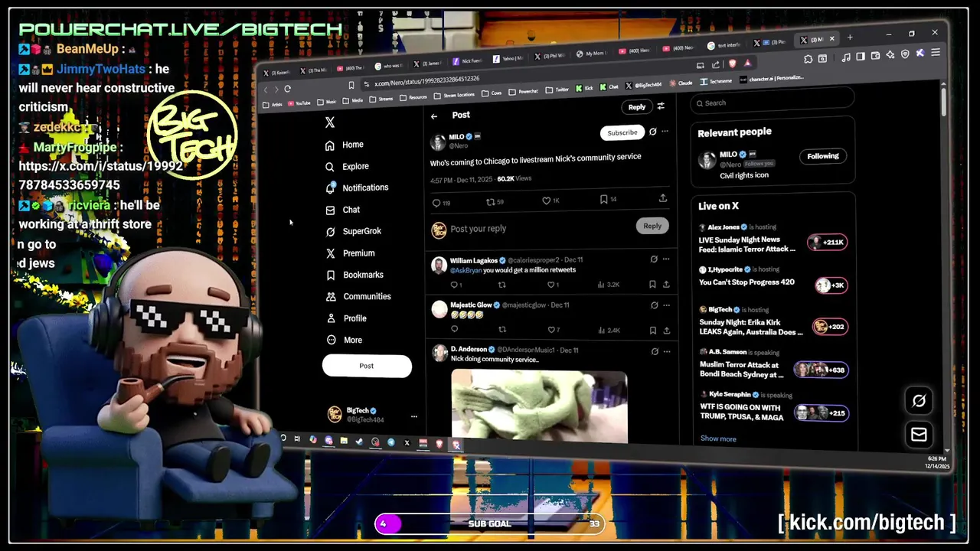
Task: Open the YouTube bookmark
Action: coord(299,103)
